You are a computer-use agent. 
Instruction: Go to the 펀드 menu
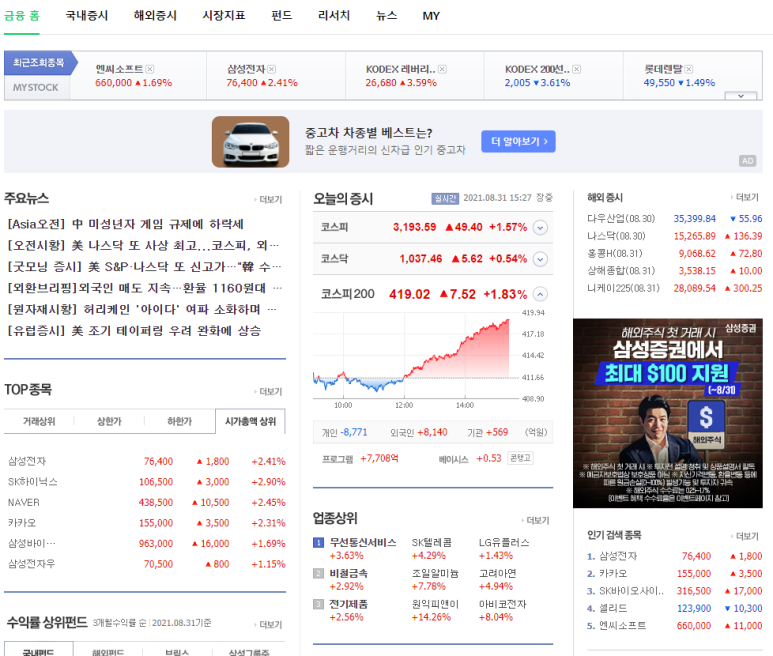pyautogui.click(x=281, y=16)
